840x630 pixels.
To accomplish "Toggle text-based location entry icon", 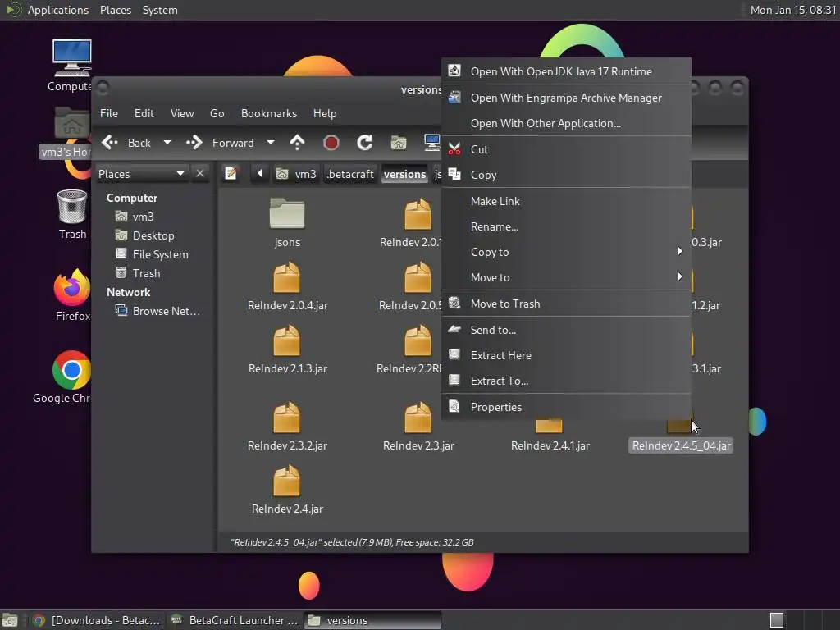I will [231, 174].
